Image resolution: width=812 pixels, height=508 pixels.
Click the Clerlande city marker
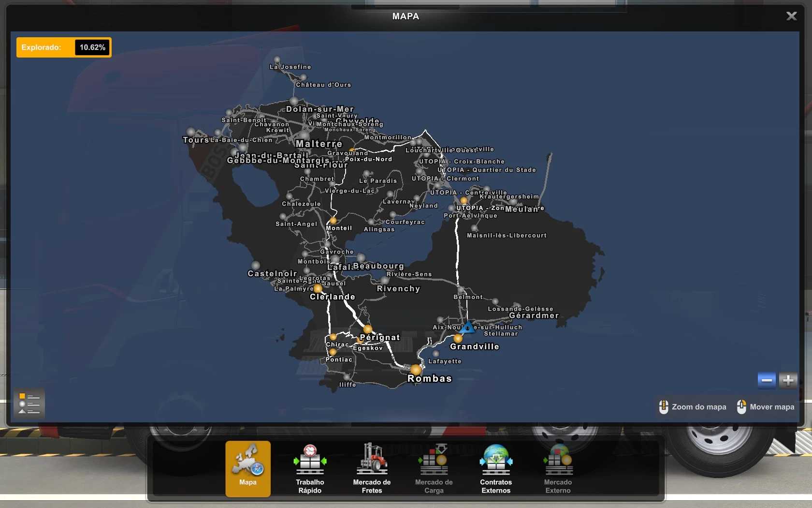tap(318, 289)
